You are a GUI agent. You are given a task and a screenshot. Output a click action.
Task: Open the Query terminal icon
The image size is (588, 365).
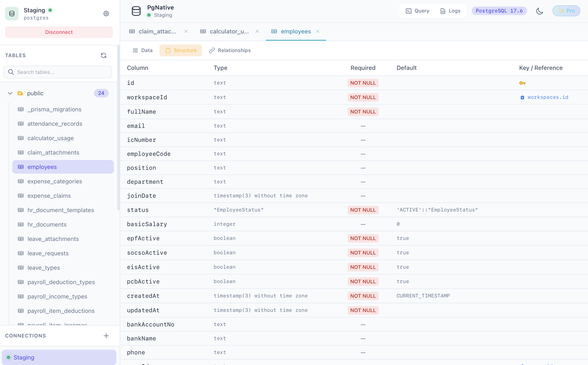tap(409, 11)
